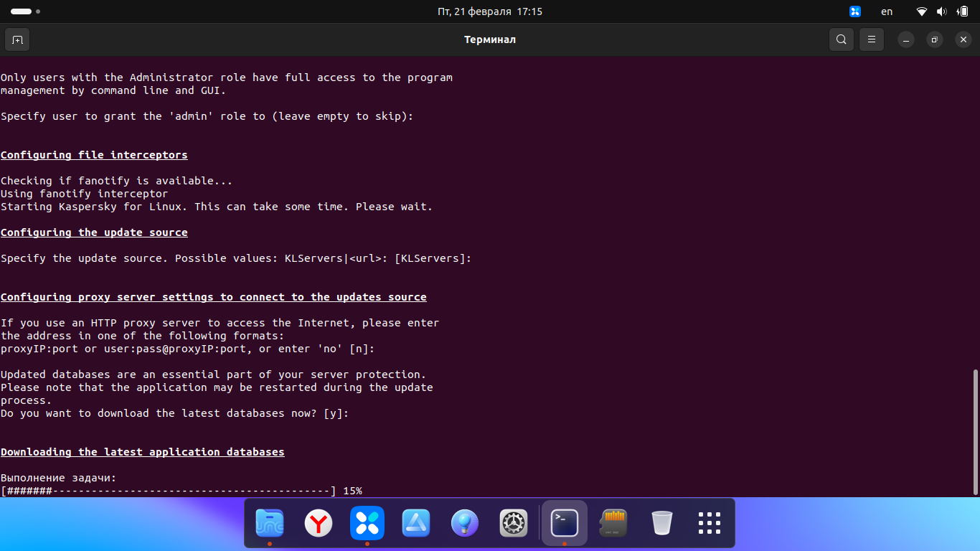Show the applications grid
Screen dimensions: 980x551
click(710, 523)
